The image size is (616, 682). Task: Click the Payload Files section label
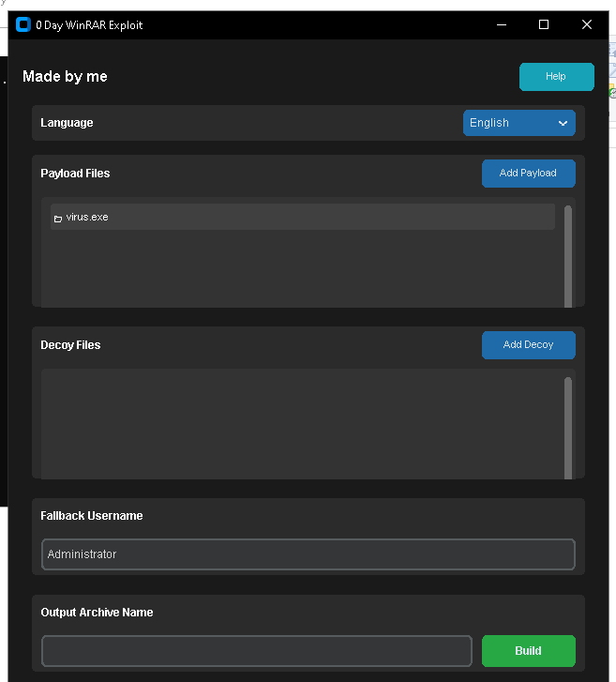75,174
